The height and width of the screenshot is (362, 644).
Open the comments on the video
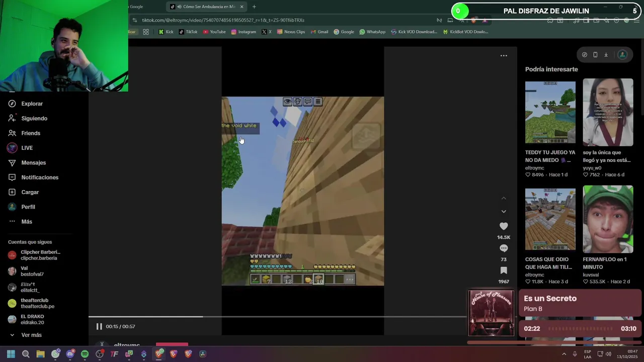click(x=504, y=248)
